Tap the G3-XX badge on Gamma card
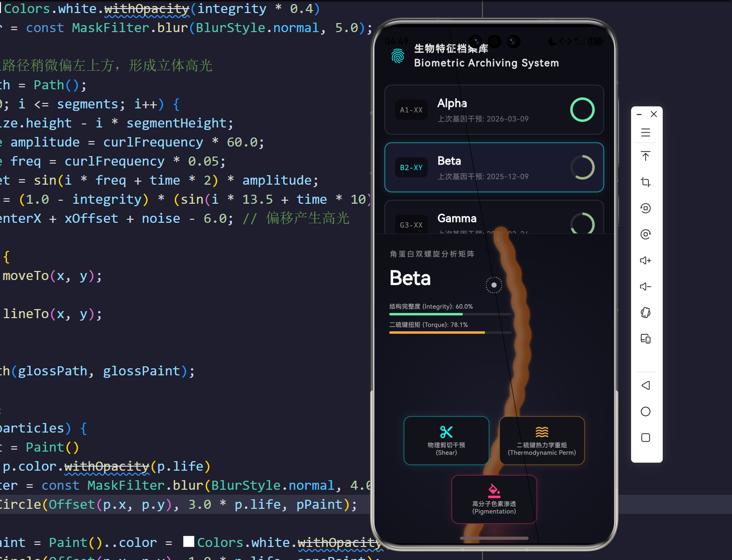732x560 pixels. pyautogui.click(x=411, y=225)
